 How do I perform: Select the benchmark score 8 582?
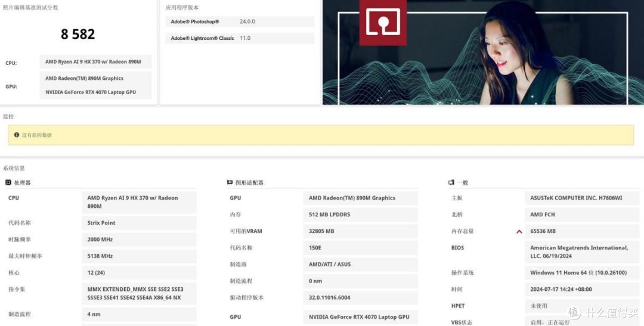pos(78,34)
